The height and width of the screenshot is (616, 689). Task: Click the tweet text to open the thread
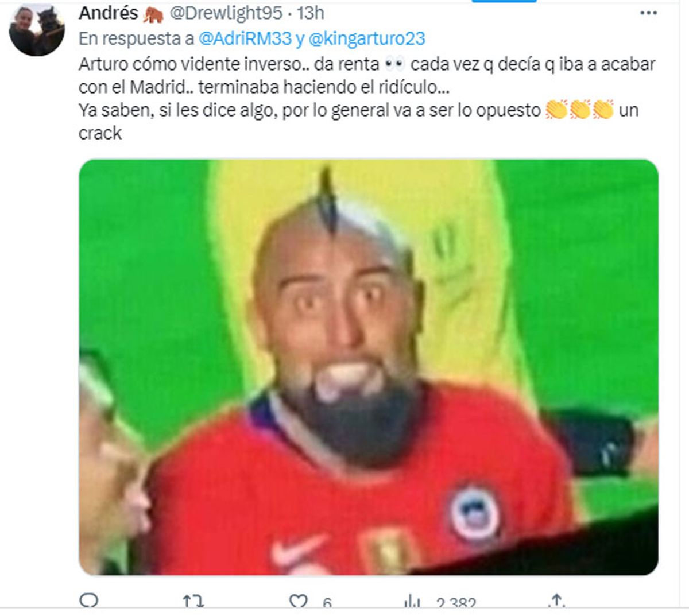367,98
